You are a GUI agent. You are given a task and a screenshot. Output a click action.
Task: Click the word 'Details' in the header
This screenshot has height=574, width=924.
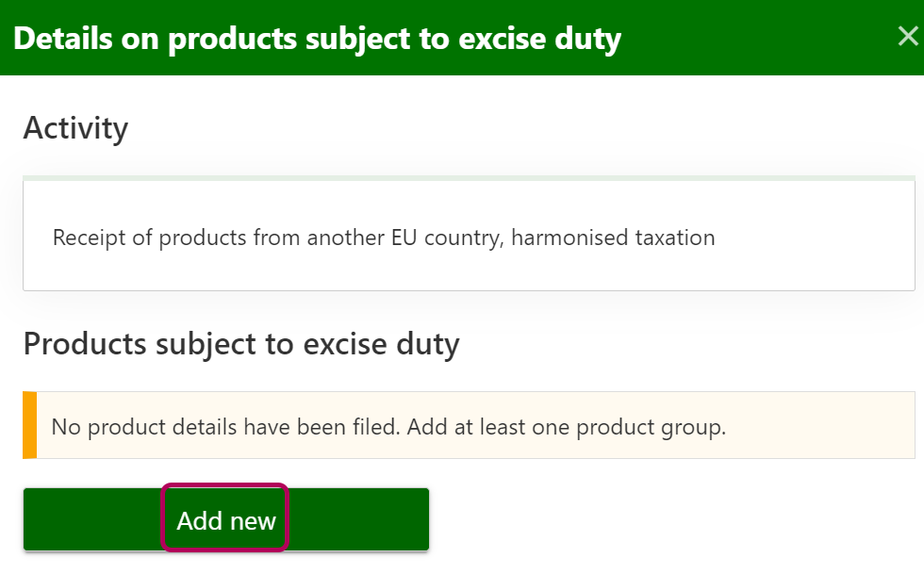pyautogui.click(x=61, y=39)
